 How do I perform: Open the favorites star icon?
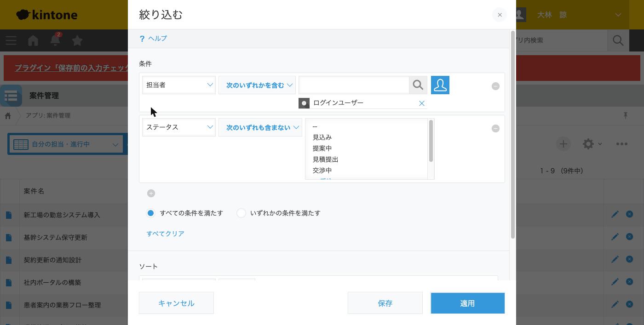(77, 40)
